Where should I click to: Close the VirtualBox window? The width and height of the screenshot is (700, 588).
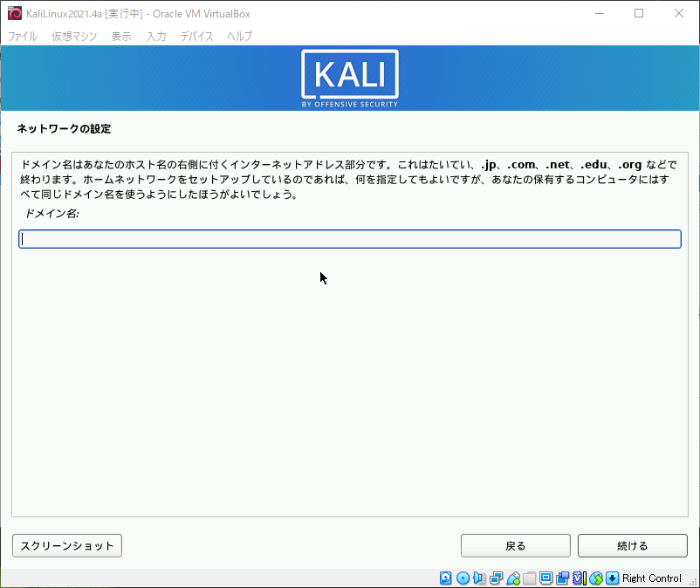coord(678,13)
